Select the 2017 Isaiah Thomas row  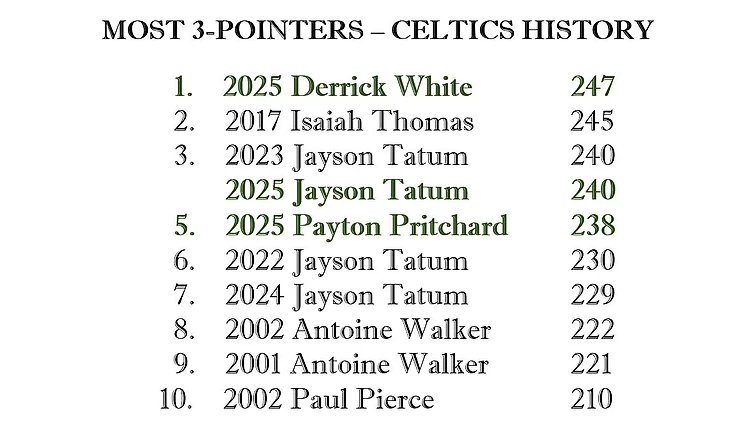coord(349,122)
